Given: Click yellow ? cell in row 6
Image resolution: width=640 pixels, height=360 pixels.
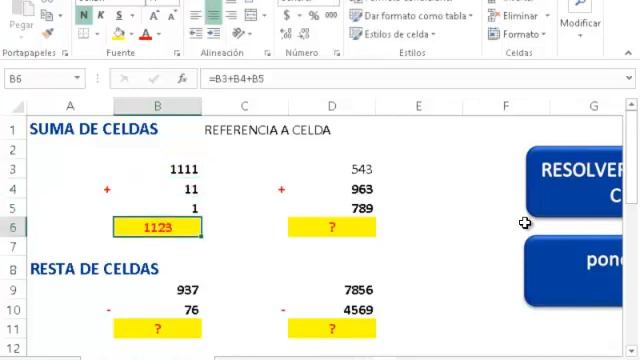Looking at the screenshot, I should click(x=332, y=227).
